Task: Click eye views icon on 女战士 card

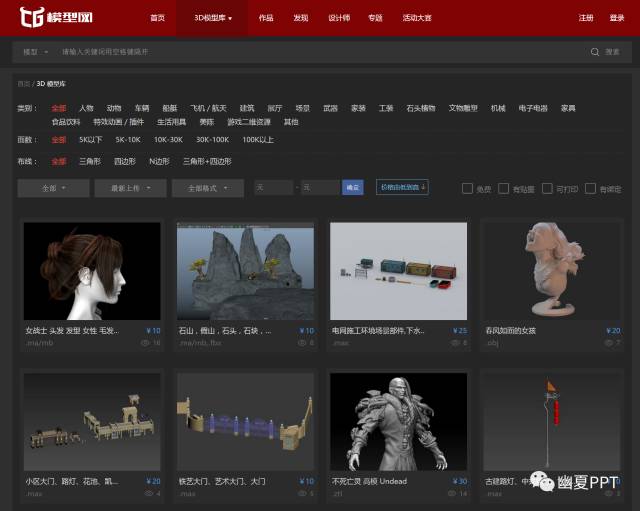Action: [145, 343]
